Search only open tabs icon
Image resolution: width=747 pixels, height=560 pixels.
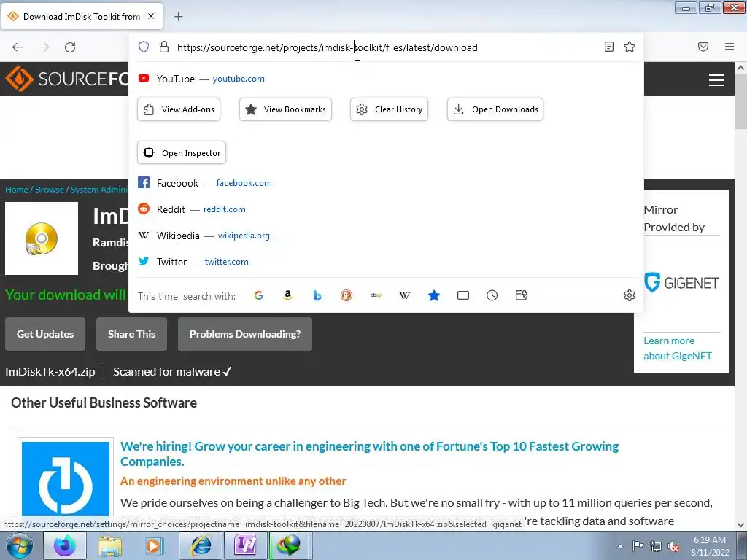(463, 295)
